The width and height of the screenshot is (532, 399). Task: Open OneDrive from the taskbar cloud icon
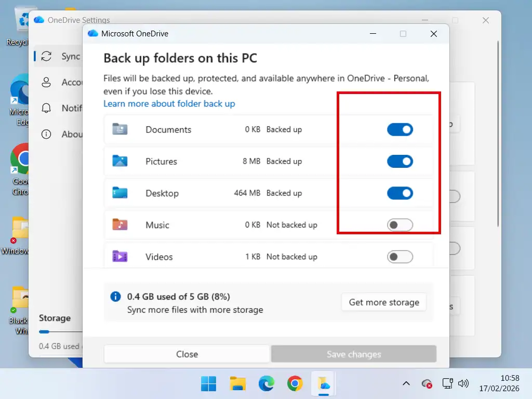click(323, 383)
